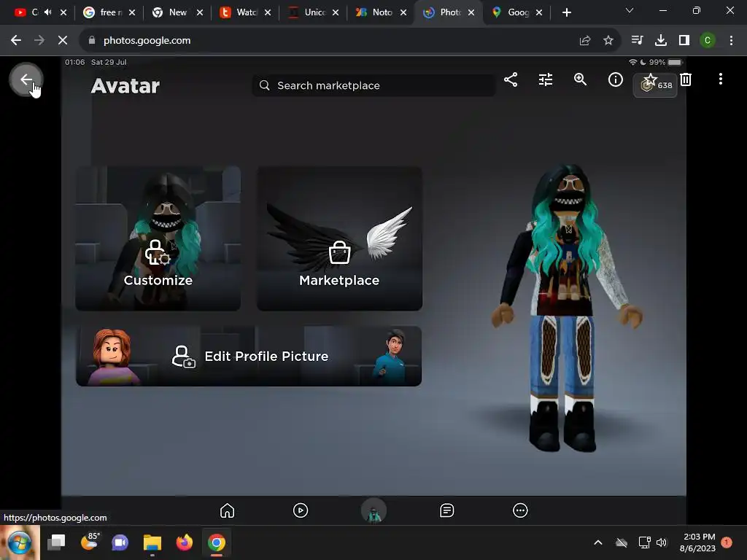Expand tab search dropdown arrow
The height and width of the screenshot is (560, 747).
[x=630, y=10]
